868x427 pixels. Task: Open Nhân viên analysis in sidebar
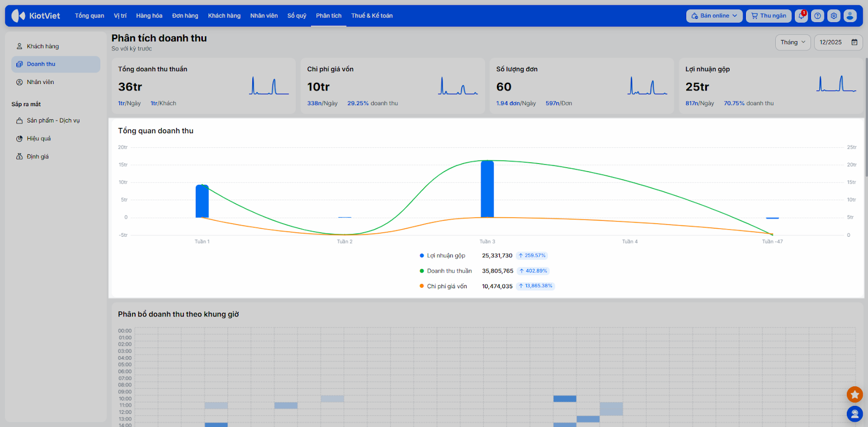[41, 82]
